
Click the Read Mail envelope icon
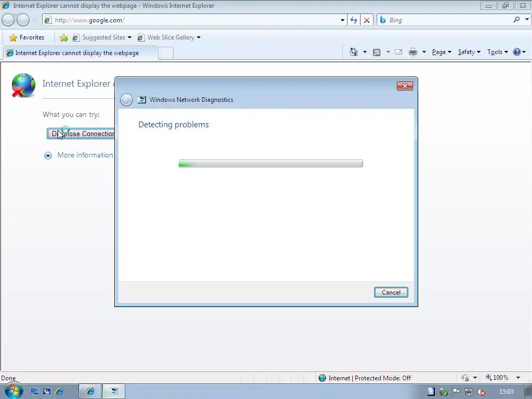pos(398,52)
